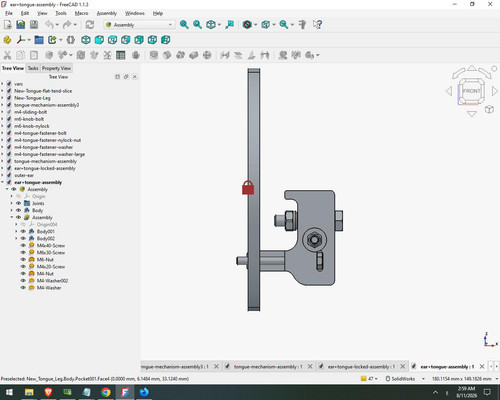
Task: Expand the Body tree node
Action: [x=12, y=210]
